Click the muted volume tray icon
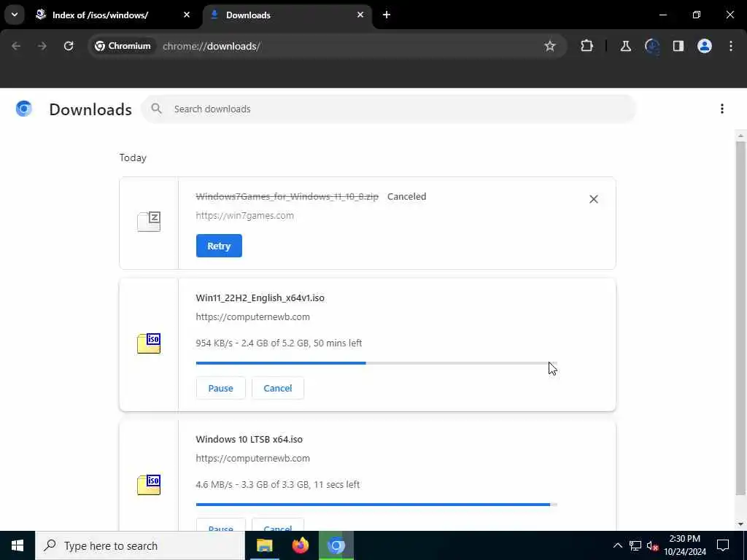This screenshot has height=560, width=747. tap(651, 545)
